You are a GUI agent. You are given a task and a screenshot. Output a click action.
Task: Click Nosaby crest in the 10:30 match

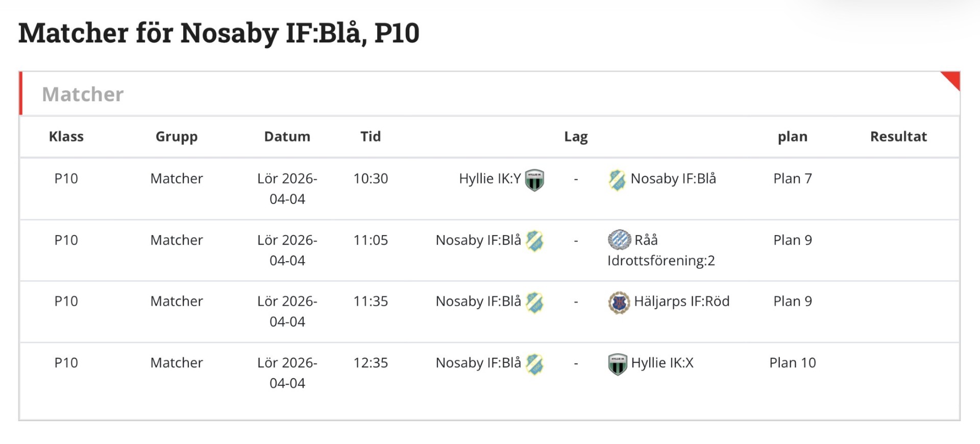[617, 180]
